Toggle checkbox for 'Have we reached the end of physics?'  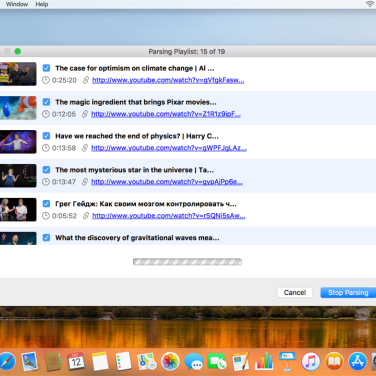click(46, 136)
